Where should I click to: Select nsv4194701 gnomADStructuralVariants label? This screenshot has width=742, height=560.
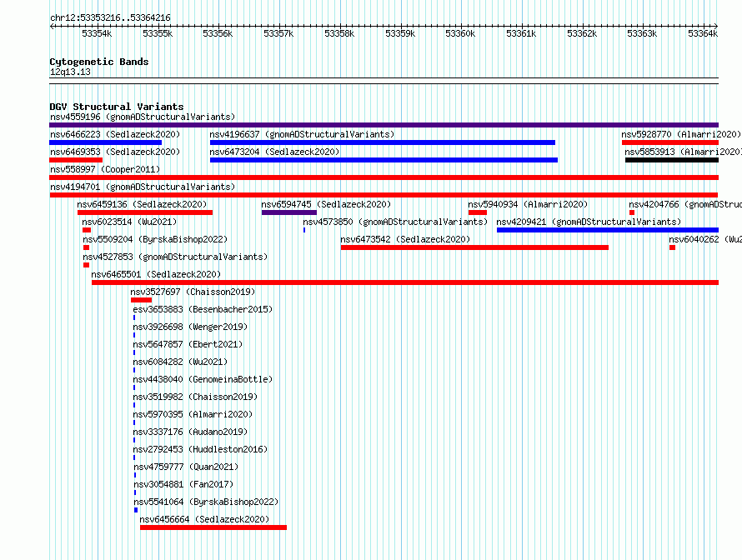click(x=143, y=187)
